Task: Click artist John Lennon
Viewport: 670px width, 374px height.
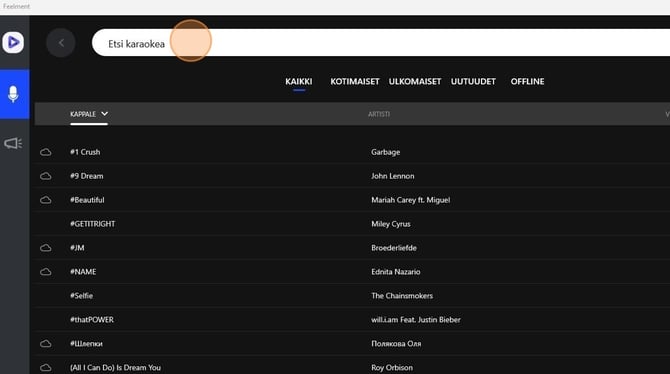Action: click(393, 176)
